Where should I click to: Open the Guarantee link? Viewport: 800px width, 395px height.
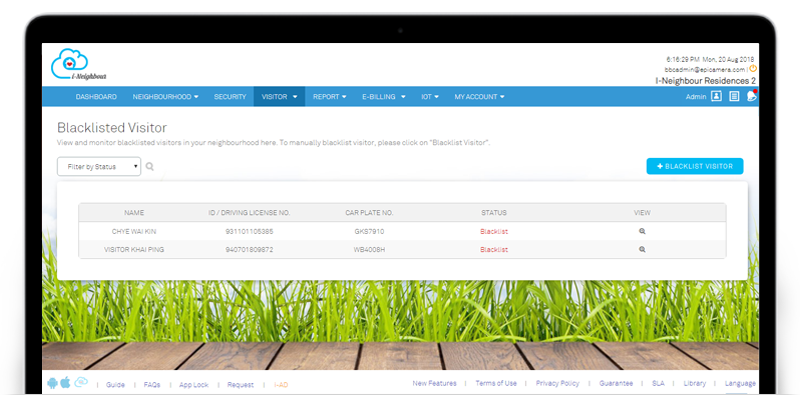[x=616, y=383]
